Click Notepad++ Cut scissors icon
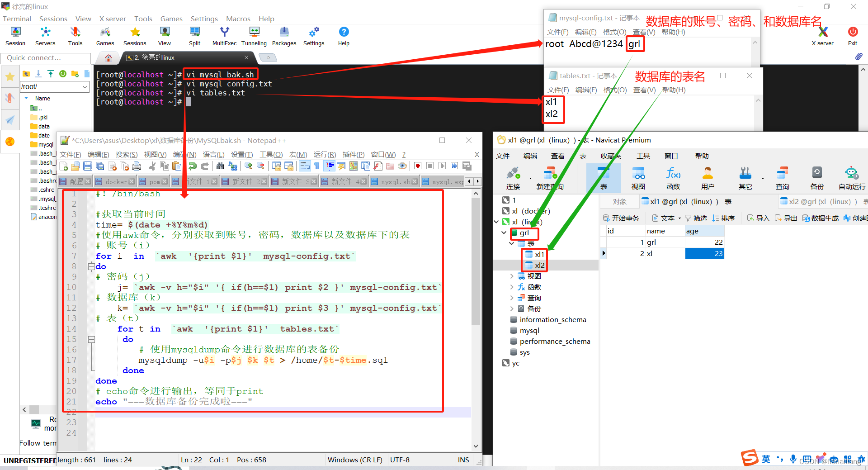The image size is (868, 470). [x=152, y=166]
